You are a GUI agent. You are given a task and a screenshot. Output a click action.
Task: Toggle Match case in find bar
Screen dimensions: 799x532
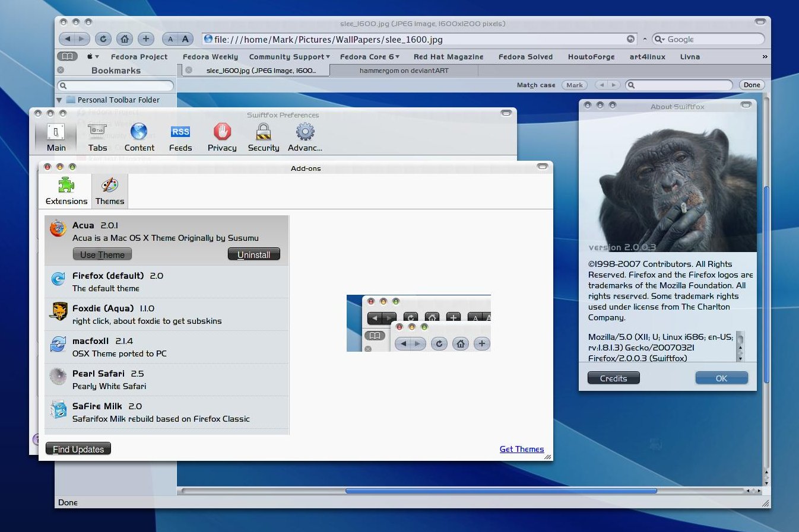[536, 85]
